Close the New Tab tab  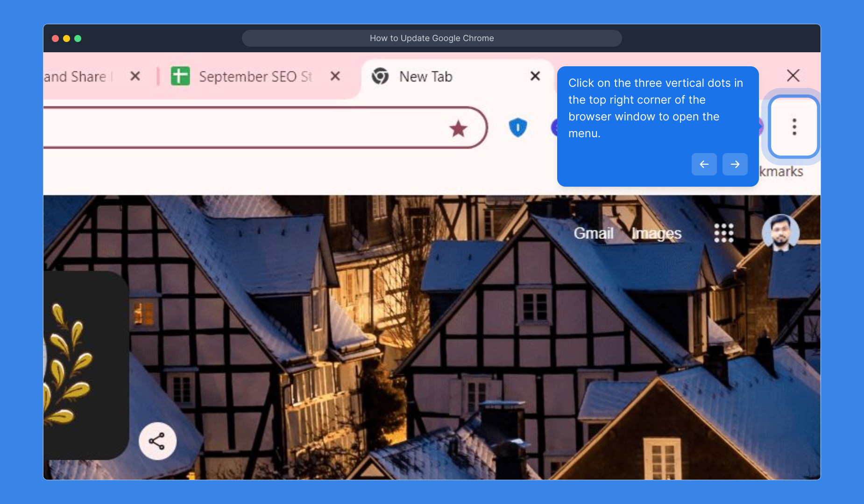535,76
